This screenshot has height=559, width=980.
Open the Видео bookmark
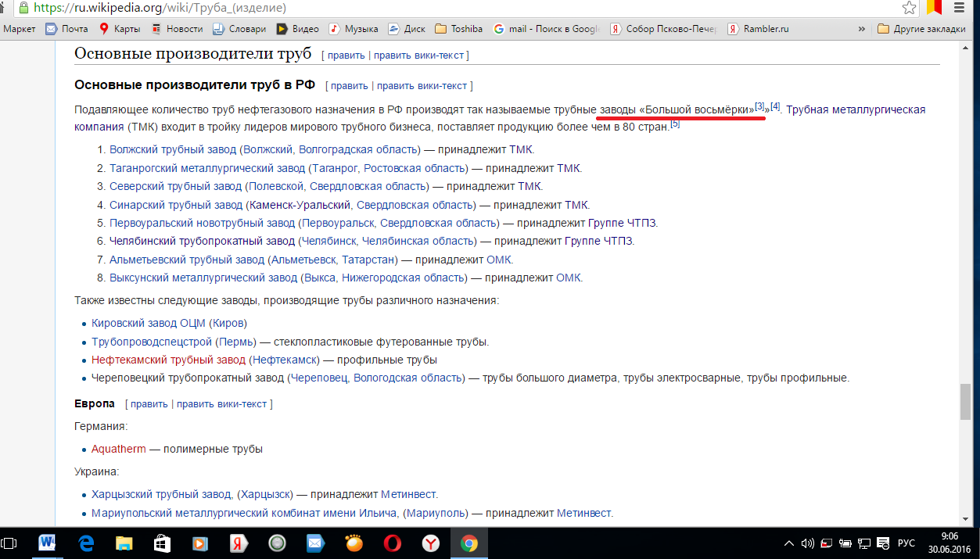[x=298, y=29]
